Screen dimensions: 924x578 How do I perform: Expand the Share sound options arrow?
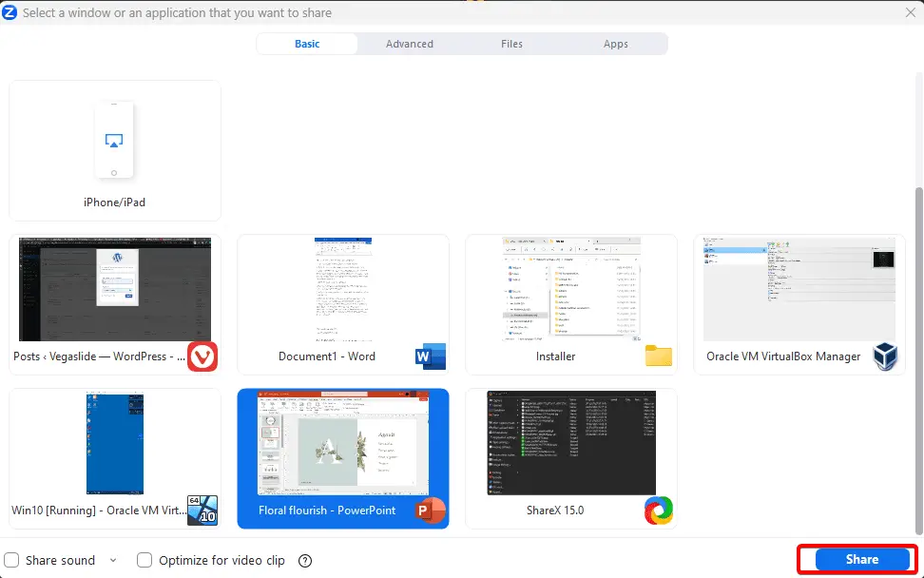113,560
